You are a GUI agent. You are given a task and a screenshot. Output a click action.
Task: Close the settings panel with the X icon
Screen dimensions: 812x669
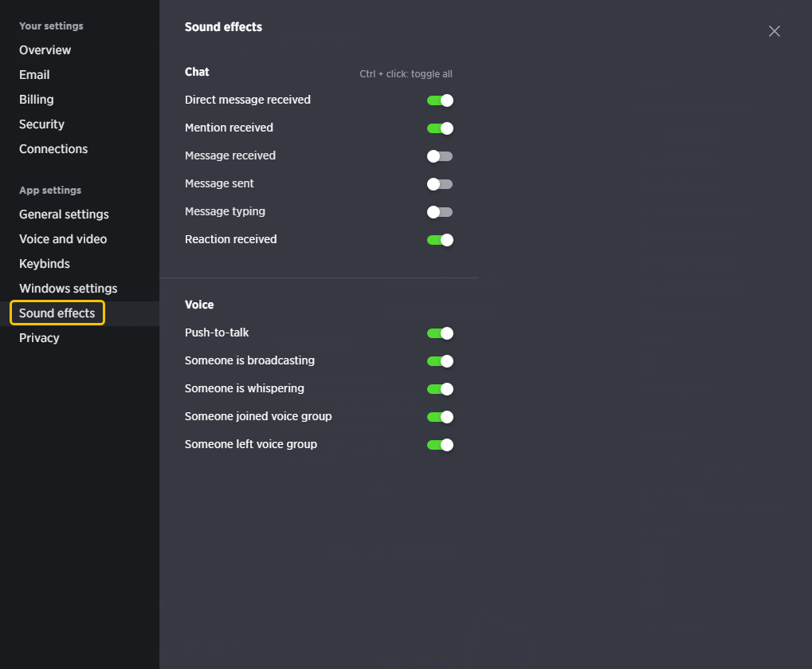click(x=775, y=31)
